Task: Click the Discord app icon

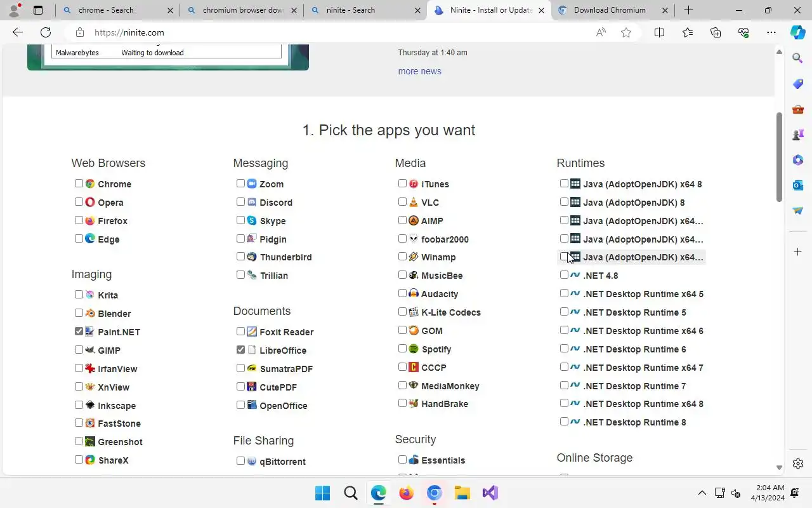Action: (252, 202)
